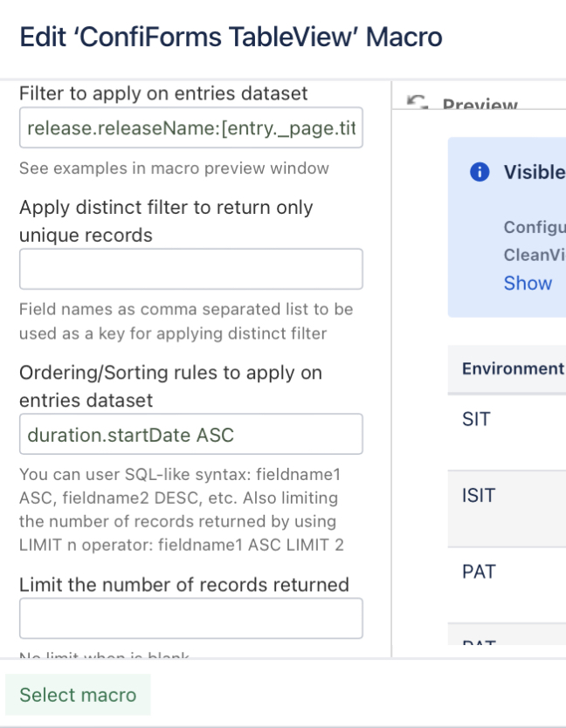Click the Select macro button

click(x=78, y=695)
